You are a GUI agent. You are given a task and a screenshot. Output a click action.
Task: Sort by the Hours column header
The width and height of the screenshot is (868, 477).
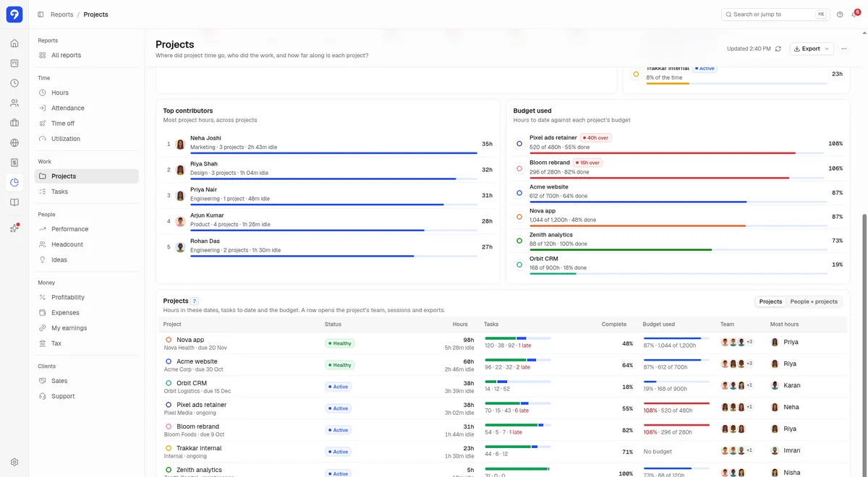(x=460, y=325)
